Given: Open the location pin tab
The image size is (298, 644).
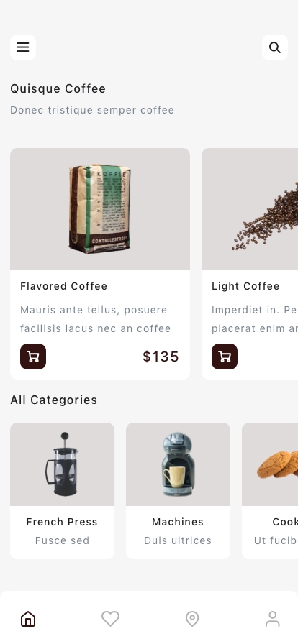Looking at the screenshot, I should point(192,619).
